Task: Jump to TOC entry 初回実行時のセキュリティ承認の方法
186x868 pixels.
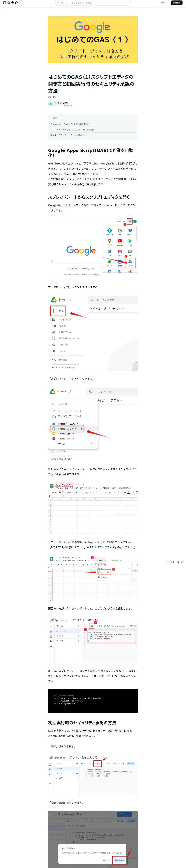Action: pos(68,135)
